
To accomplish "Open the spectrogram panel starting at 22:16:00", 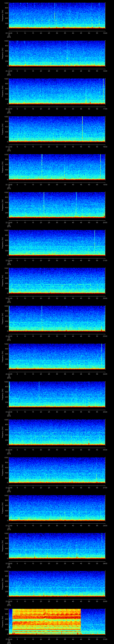I will pyautogui.click(x=57, y=91).
